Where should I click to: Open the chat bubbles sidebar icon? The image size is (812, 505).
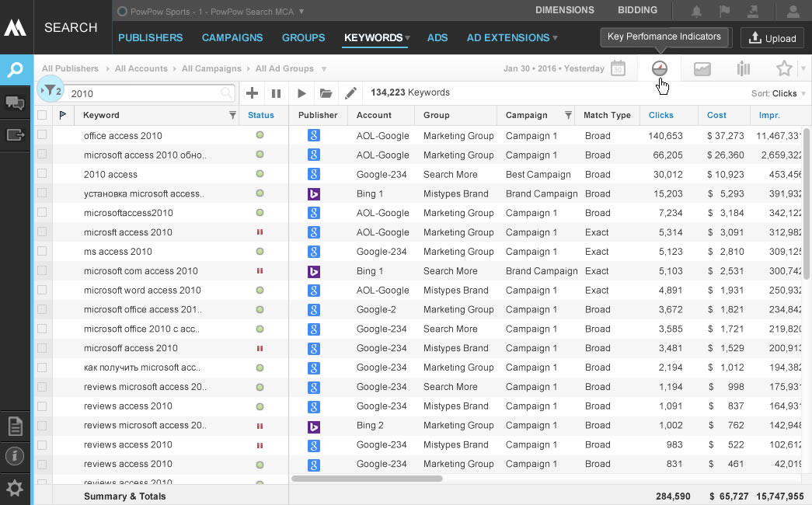[x=15, y=103]
